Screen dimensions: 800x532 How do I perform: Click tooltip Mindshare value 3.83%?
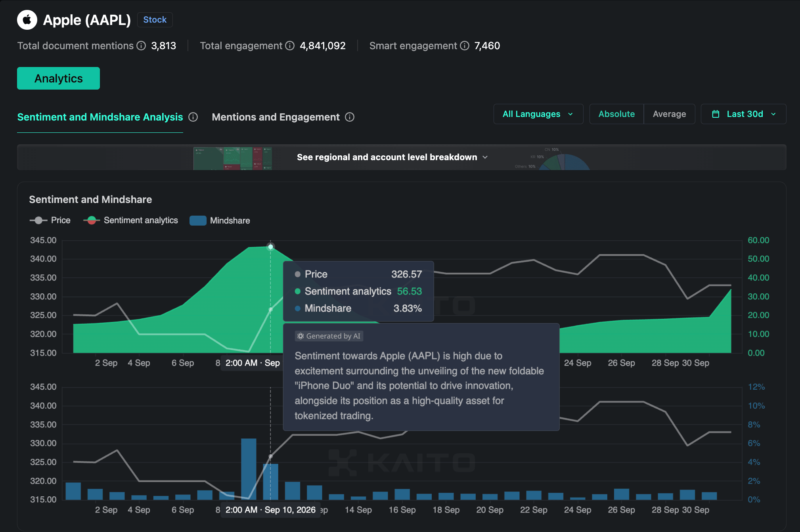pyautogui.click(x=408, y=308)
